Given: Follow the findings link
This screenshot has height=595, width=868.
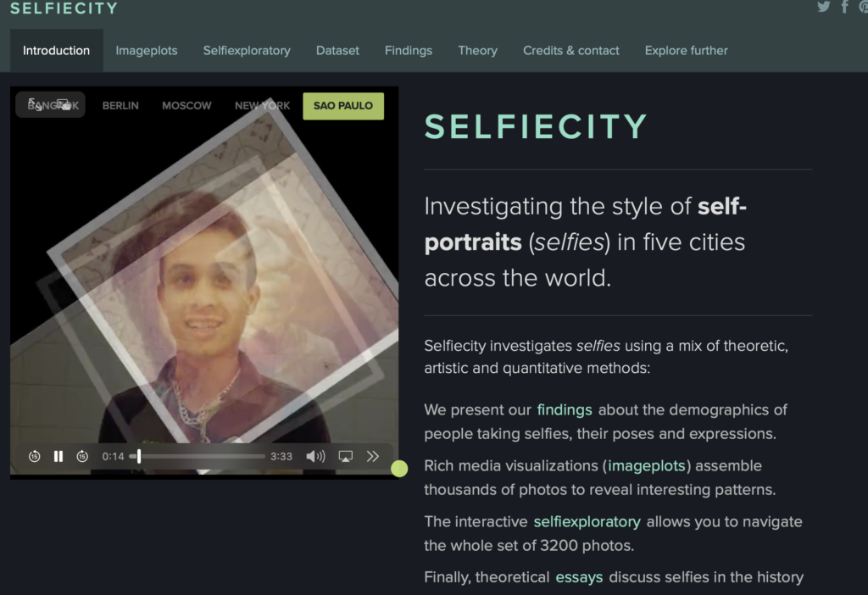Looking at the screenshot, I should (565, 409).
